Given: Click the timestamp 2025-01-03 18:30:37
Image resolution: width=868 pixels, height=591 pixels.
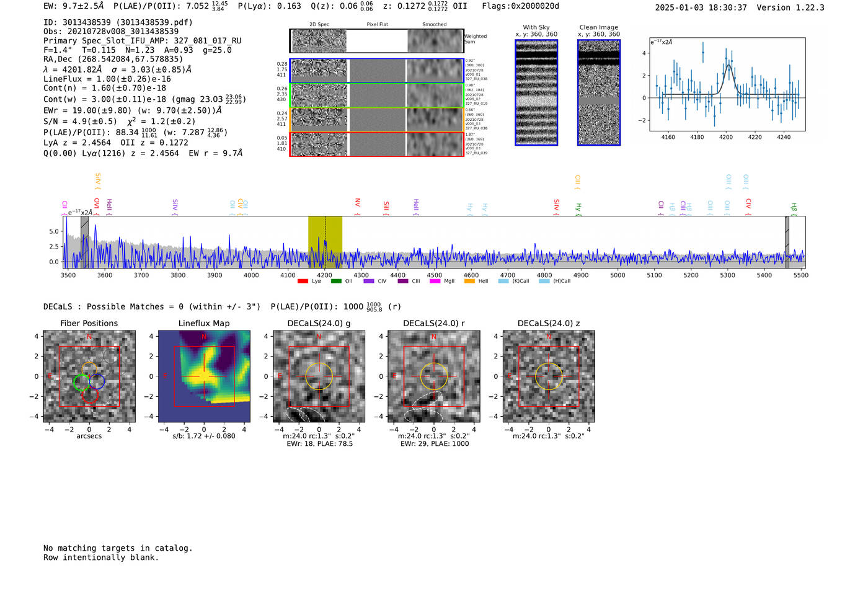Looking at the screenshot, I should tap(701, 7).
